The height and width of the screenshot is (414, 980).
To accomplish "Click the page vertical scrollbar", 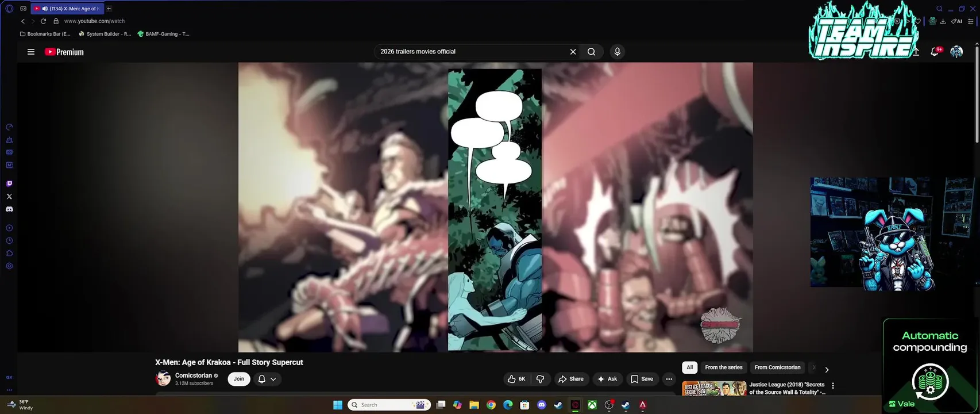I will pyautogui.click(x=977, y=95).
